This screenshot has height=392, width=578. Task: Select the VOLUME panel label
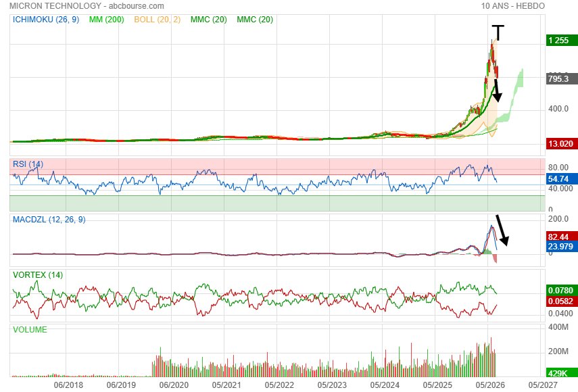click(30, 329)
